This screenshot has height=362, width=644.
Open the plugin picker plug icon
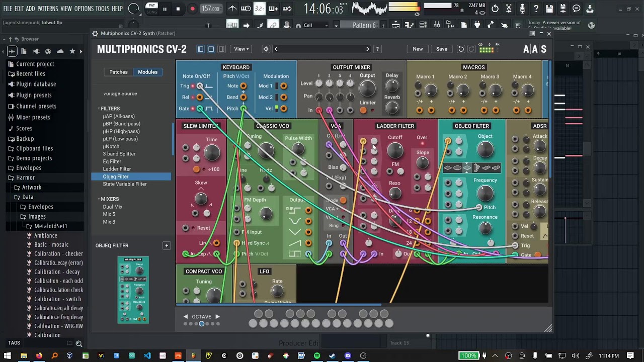[477, 25]
